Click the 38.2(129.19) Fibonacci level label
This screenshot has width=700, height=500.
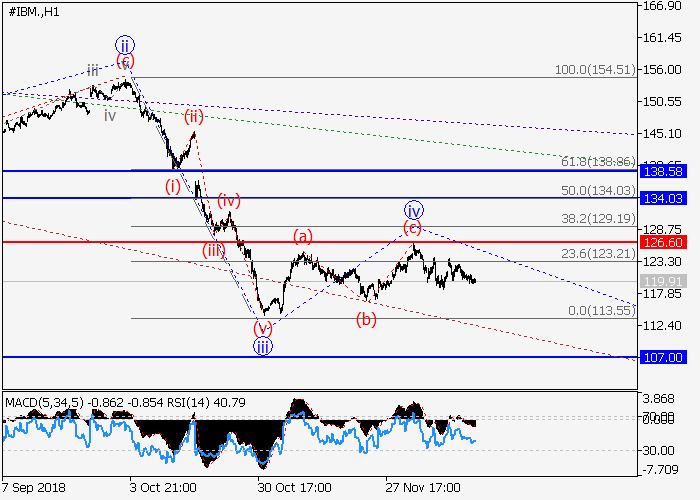point(600,219)
